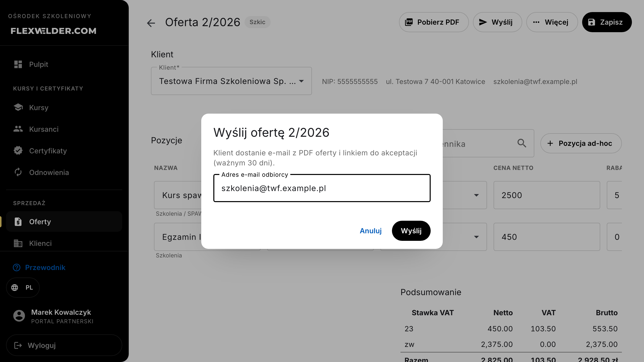The width and height of the screenshot is (644, 362).
Task: Click the PDF icon on Pobierz PDF
Action: point(409,22)
